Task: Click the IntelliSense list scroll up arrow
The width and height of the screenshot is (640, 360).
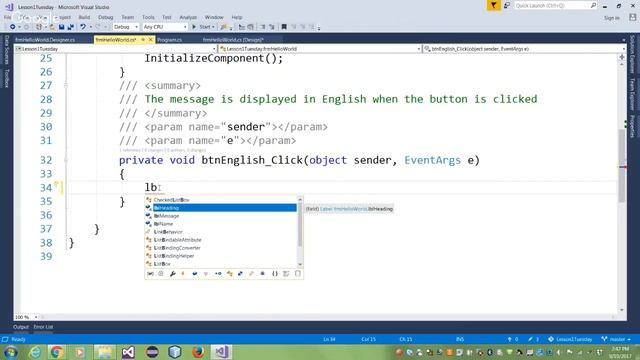Action: [x=300, y=200]
